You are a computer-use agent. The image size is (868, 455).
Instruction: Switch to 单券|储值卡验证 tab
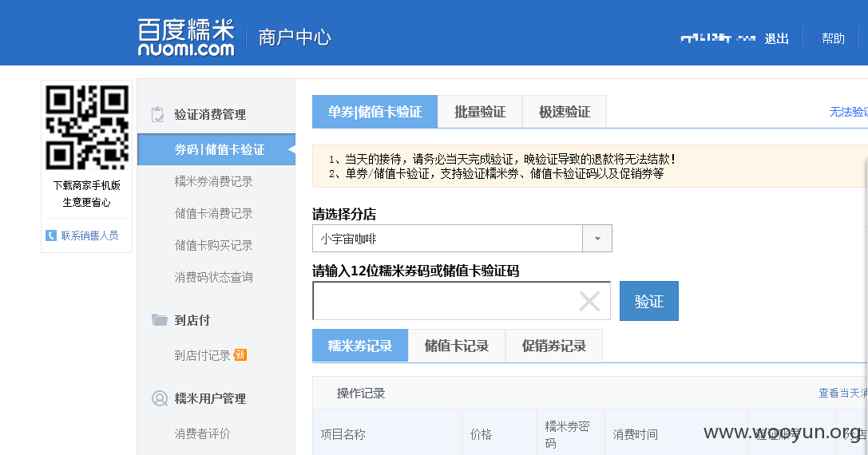(375, 112)
